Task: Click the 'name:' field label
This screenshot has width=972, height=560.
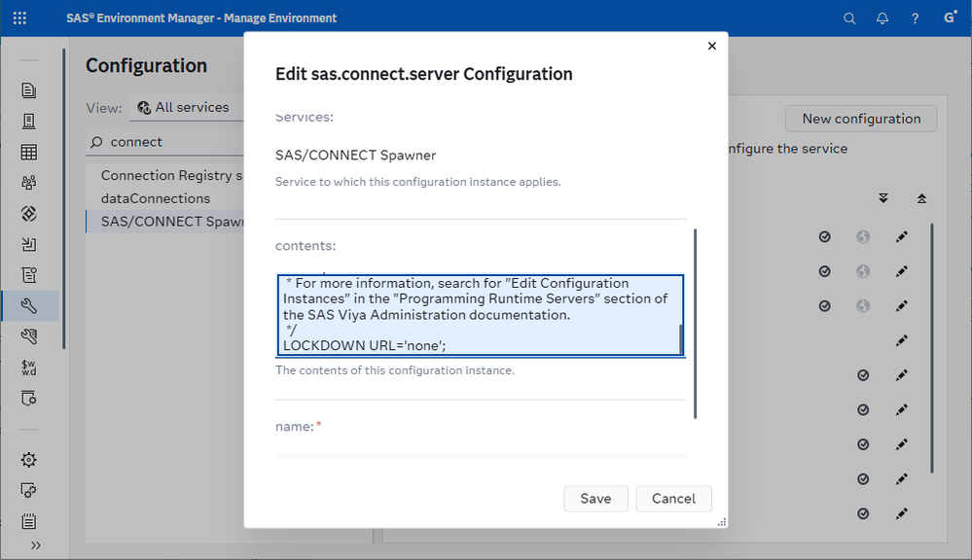Action: tap(295, 426)
